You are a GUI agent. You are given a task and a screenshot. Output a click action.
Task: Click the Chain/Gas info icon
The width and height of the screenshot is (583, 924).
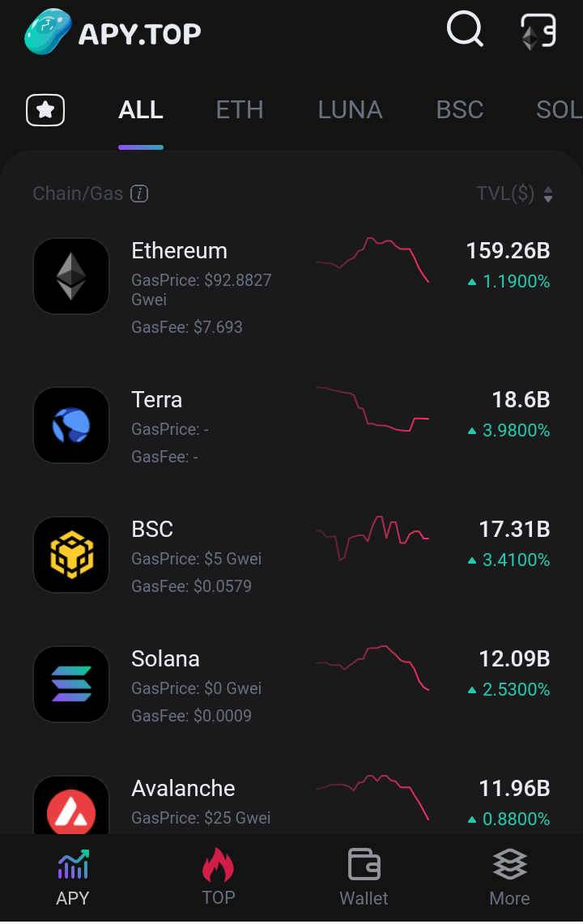click(139, 194)
